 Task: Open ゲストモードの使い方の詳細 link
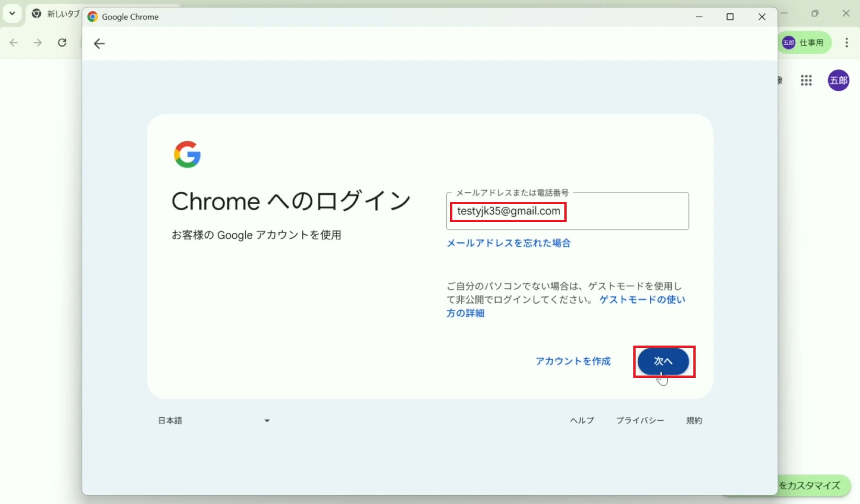642,300
